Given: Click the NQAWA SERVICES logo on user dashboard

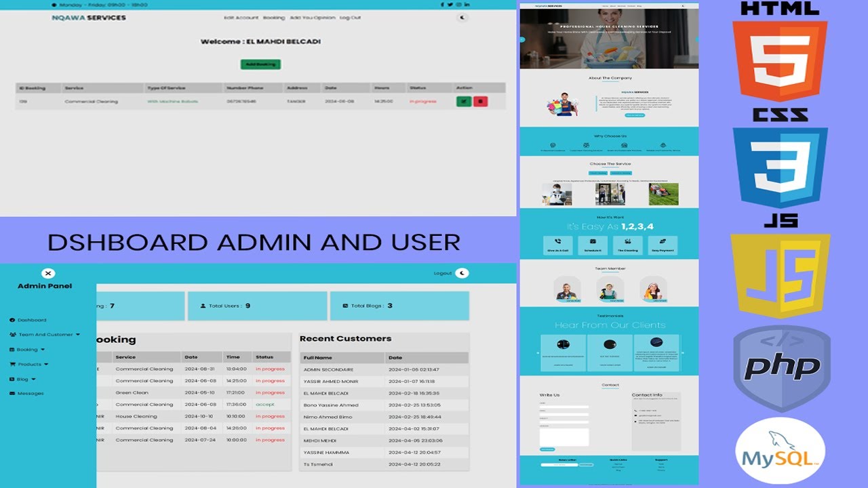Looking at the screenshot, I should 89,18.
